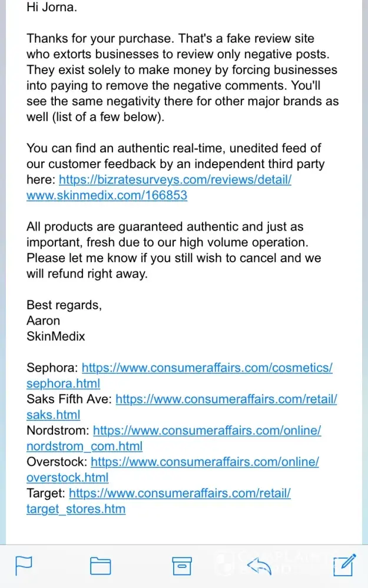Tap the "Aaron" signature name
This screenshot has width=368, height=588.
[43, 320]
